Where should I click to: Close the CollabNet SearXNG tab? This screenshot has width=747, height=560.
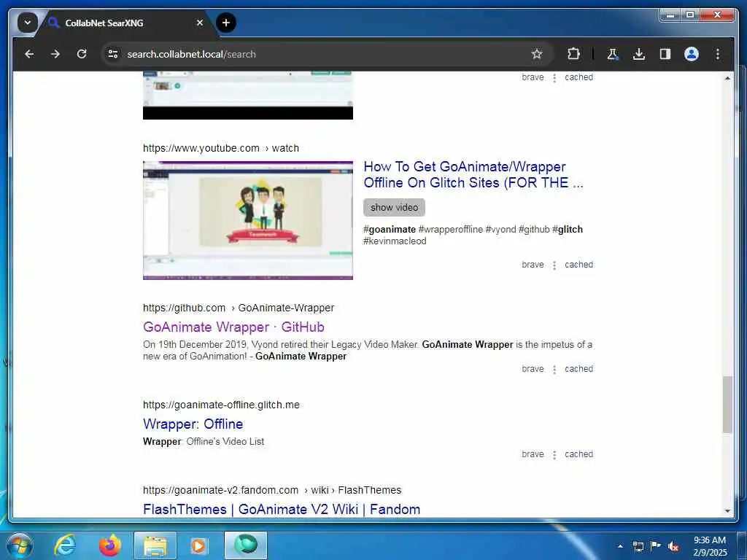coord(200,23)
